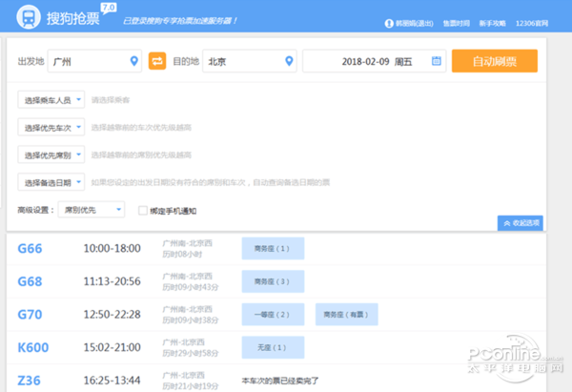Click the swap origin and destination icon
572x392 pixels.
click(x=157, y=62)
